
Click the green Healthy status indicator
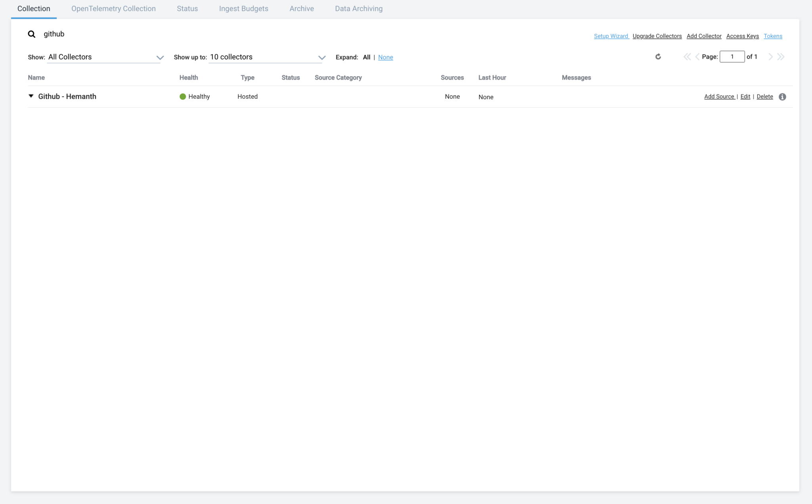(x=183, y=97)
